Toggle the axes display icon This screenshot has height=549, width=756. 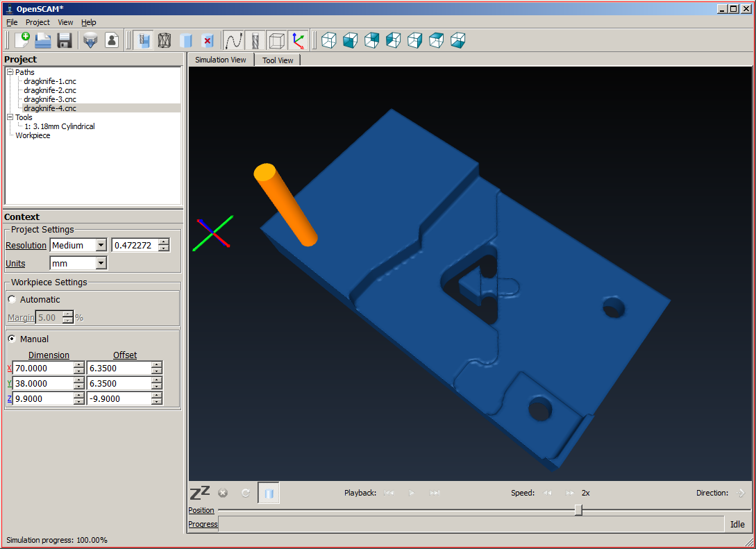[x=299, y=40]
